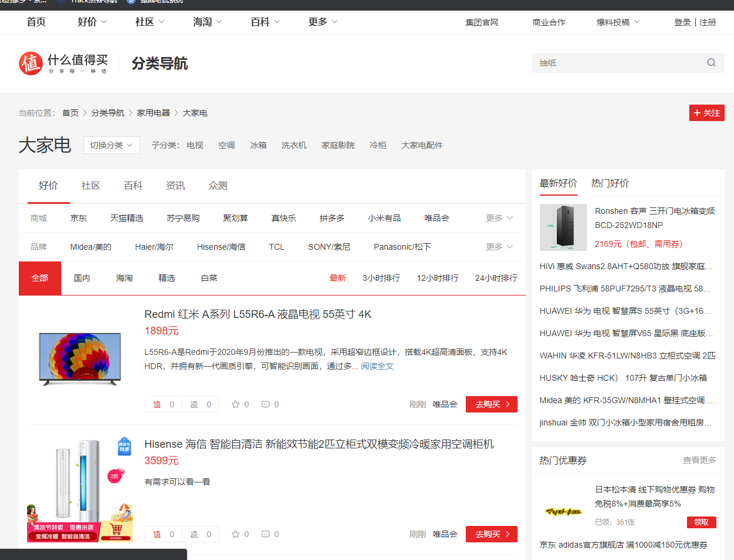Open Ronshen refrigerator thumbnail in sidebar
Screen dimensions: 734x560
pyautogui.click(x=563, y=227)
